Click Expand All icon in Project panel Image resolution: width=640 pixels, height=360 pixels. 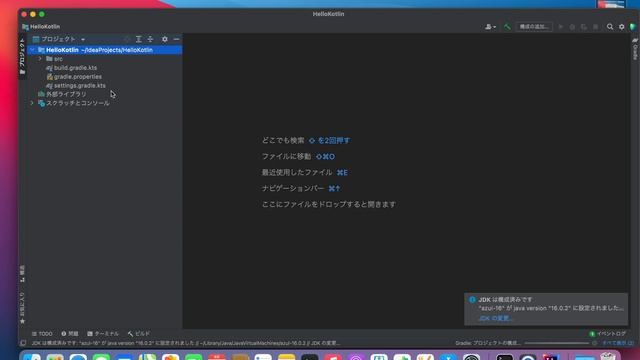click(x=139, y=39)
